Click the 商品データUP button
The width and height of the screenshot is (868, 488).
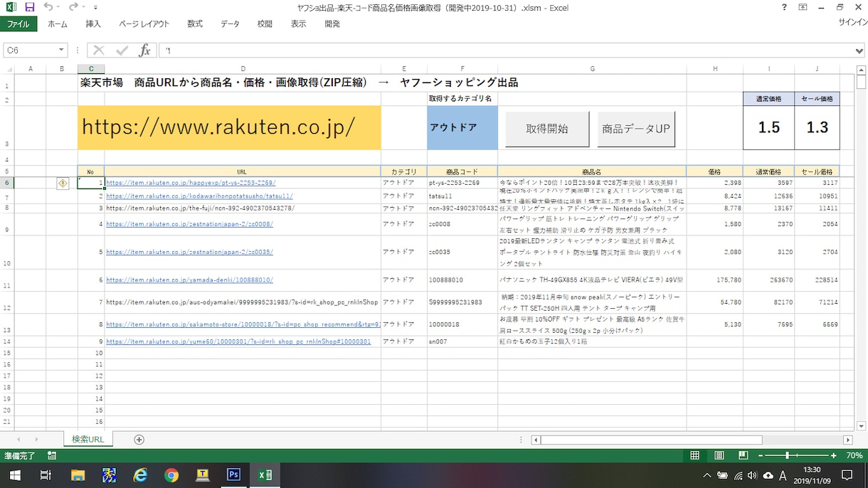coord(636,129)
